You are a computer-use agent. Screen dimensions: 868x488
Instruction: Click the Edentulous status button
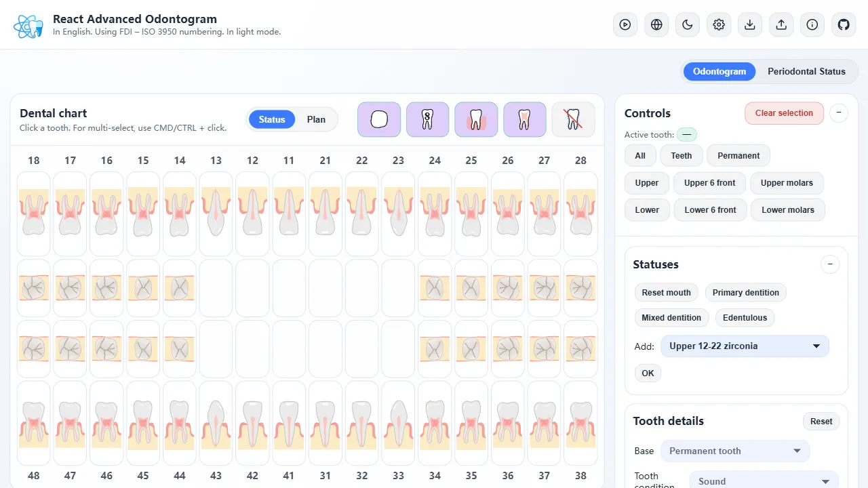point(745,318)
